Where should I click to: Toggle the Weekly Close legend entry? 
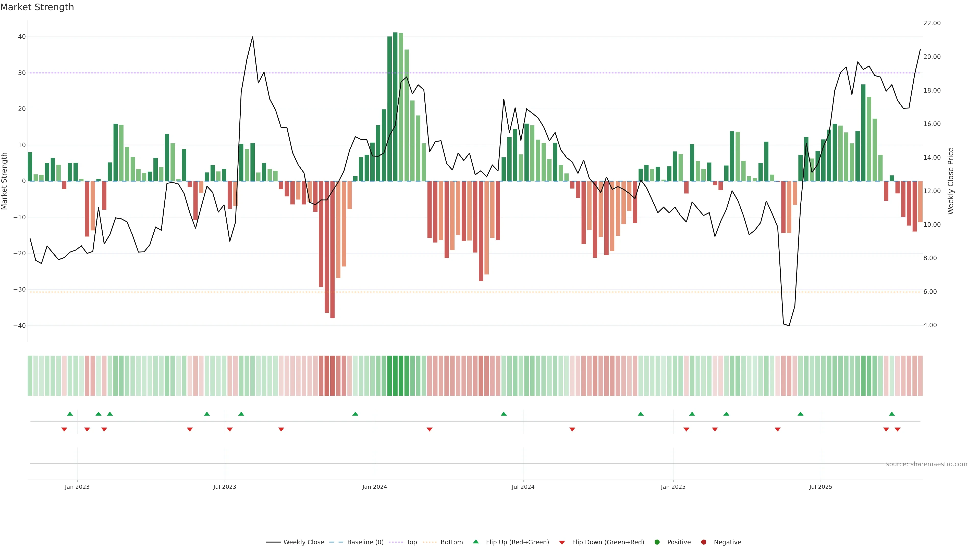click(x=303, y=542)
